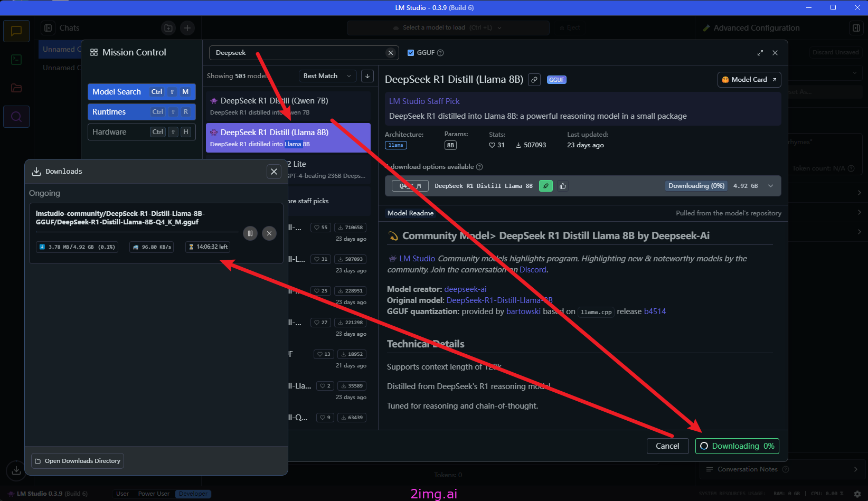Open the Hardware tab
The image size is (868, 501).
[x=141, y=132]
